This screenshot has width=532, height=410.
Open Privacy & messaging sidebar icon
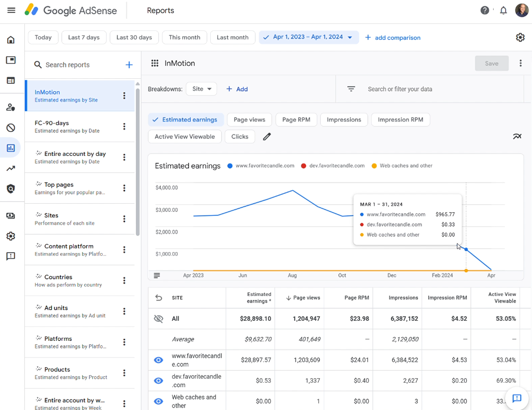click(x=11, y=107)
